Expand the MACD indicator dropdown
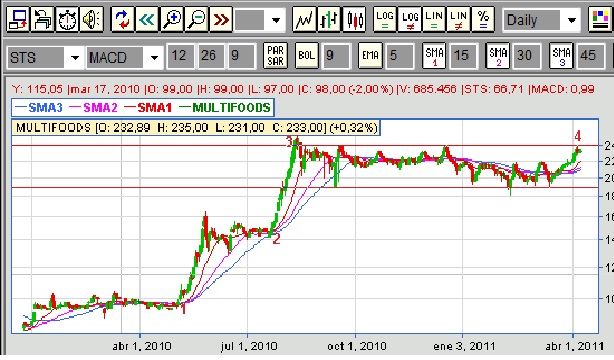 tap(154, 58)
